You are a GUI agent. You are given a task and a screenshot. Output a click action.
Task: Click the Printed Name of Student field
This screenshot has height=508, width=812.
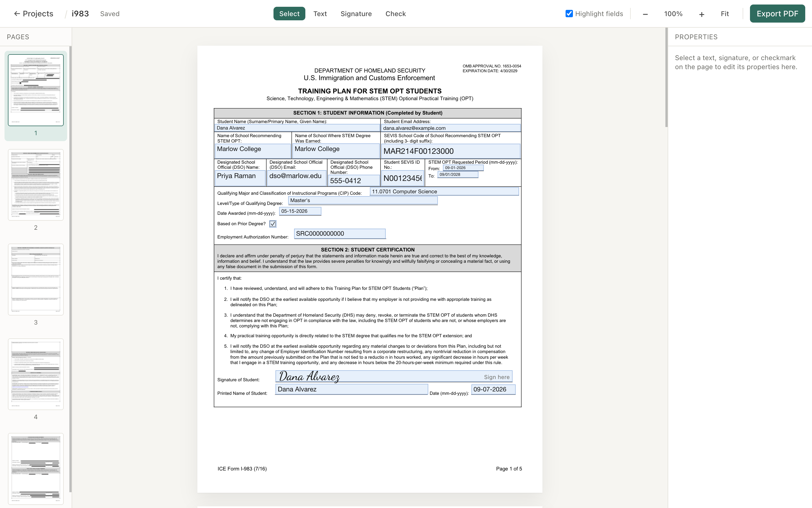(x=351, y=389)
